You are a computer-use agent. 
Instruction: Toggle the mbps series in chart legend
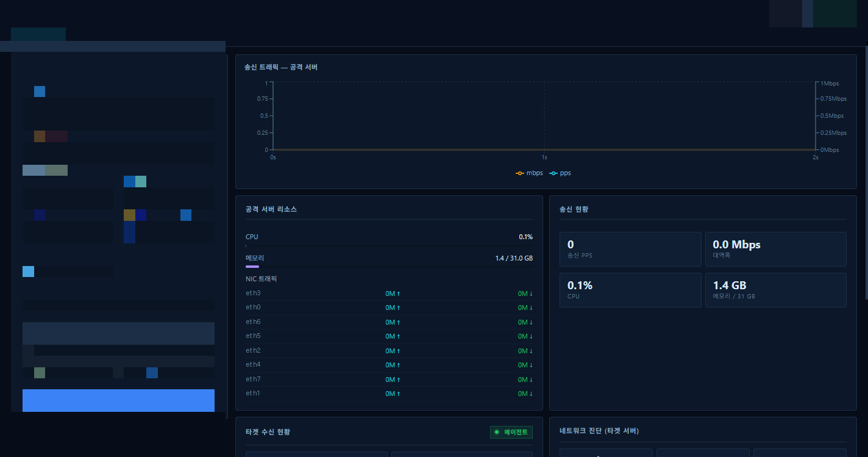pos(529,173)
